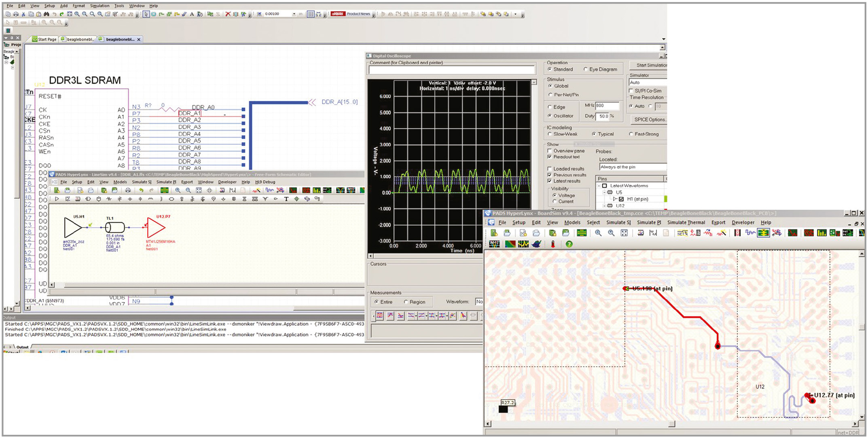Click the Start Simulation button
The height and width of the screenshot is (438, 868).
pyautogui.click(x=649, y=65)
